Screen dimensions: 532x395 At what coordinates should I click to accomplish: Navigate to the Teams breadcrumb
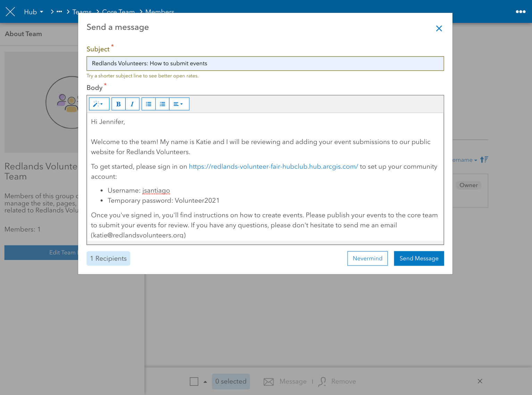coord(82,11)
